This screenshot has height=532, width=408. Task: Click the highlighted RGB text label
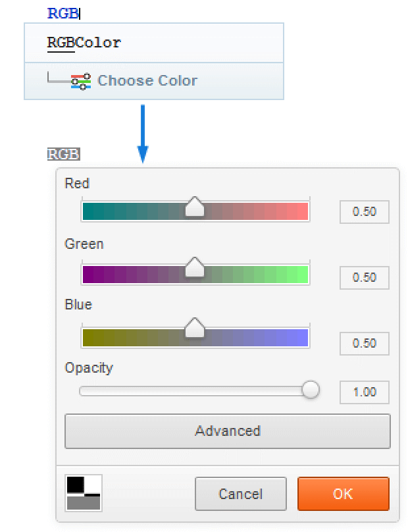tap(63, 155)
